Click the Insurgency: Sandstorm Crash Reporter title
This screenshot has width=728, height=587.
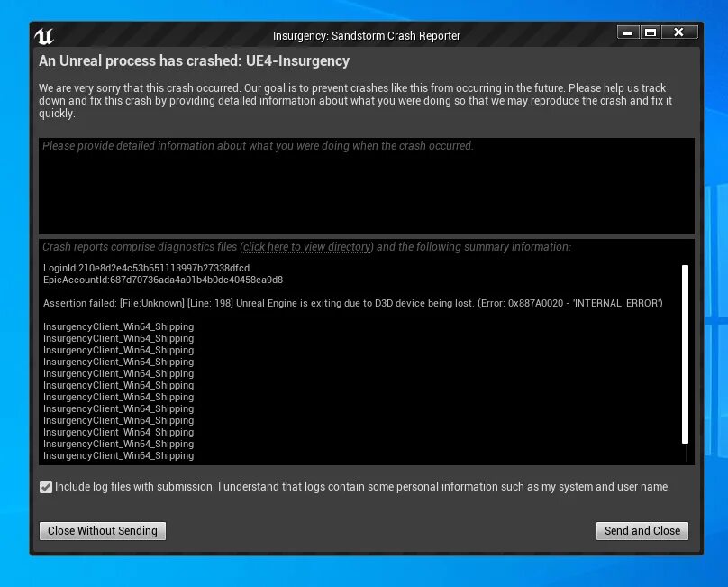(367, 36)
